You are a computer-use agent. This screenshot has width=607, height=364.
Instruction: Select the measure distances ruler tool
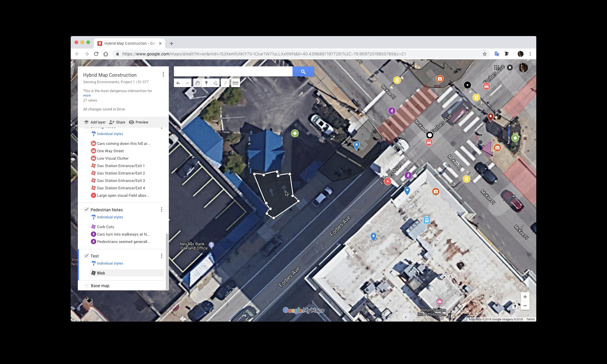tap(235, 83)
